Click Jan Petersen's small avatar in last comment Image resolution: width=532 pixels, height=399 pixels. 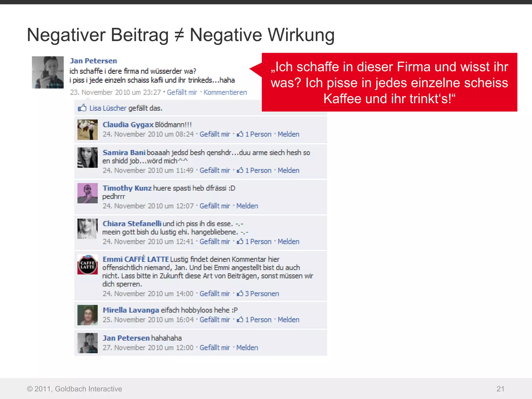[x=88, y=343]
